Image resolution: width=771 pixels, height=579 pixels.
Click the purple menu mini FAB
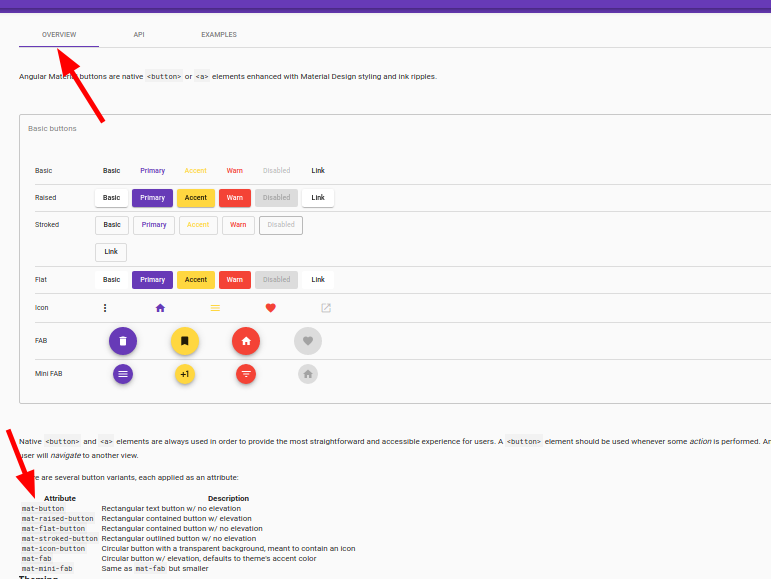click(123, 374)
